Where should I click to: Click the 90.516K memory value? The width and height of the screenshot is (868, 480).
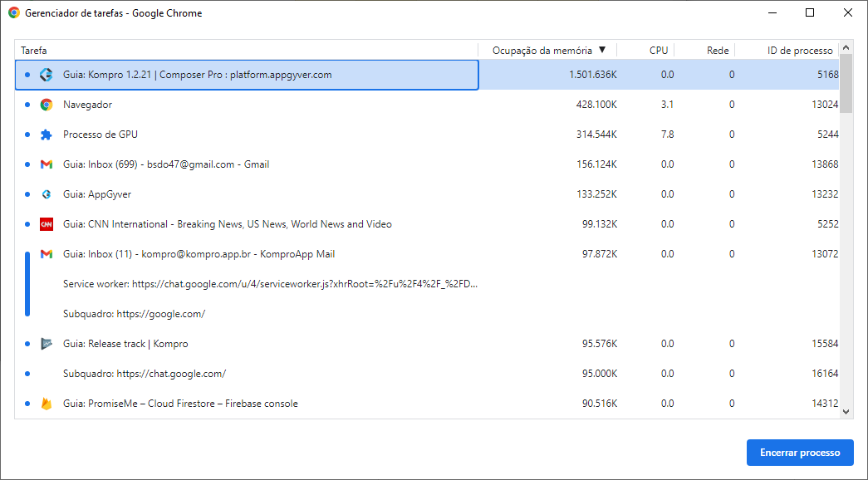[x=600, y=404]
